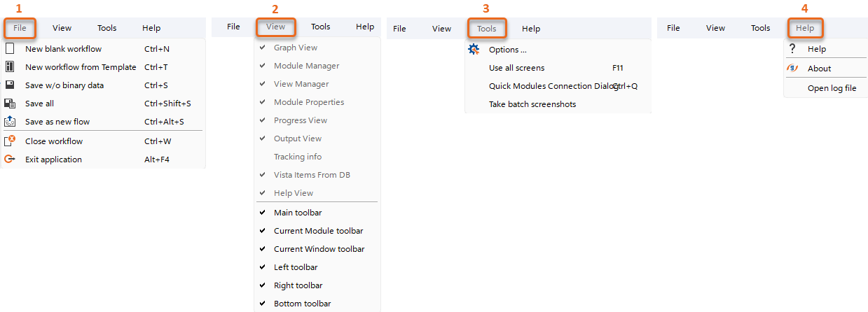The image size is (868, 312).
Task: Toggle Output View option
Action: tap(317, 139)
